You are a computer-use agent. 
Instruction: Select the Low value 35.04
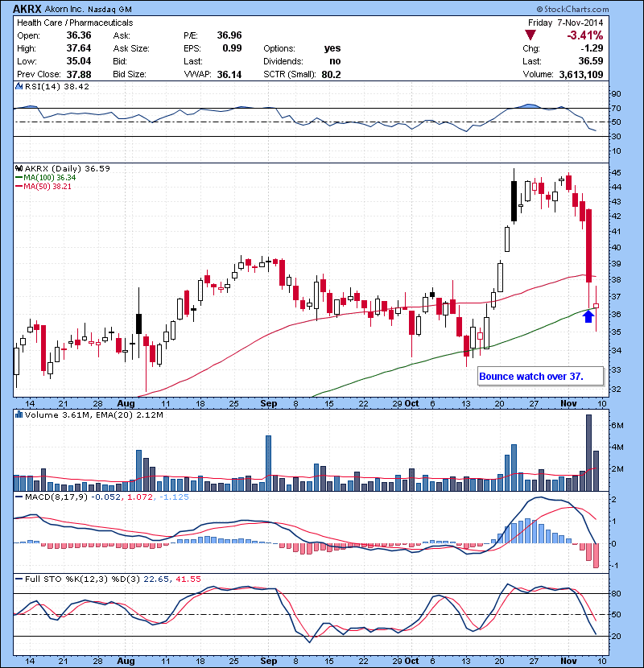79,61
